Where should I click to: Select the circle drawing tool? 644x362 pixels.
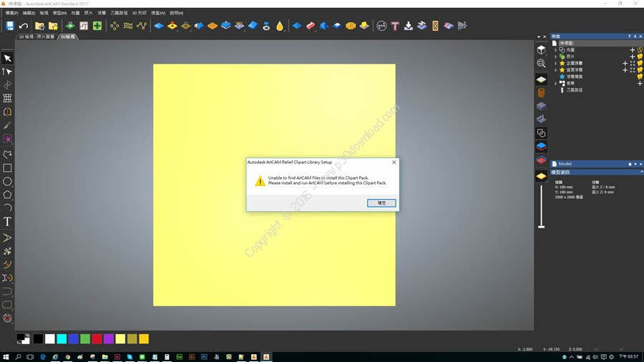(x=7, y=182)
